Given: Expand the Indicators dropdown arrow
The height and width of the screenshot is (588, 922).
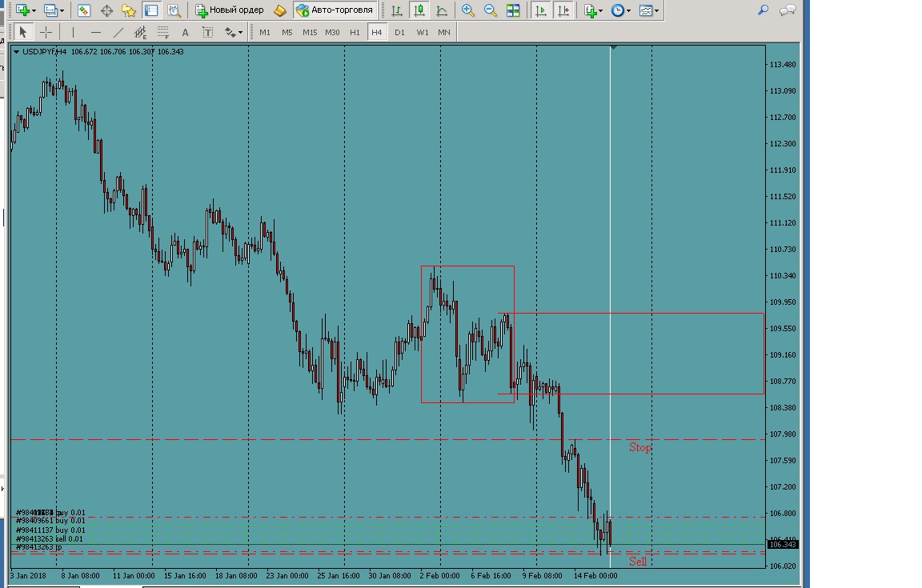Looking at the screenshot, I should click(x=600, y=10).
